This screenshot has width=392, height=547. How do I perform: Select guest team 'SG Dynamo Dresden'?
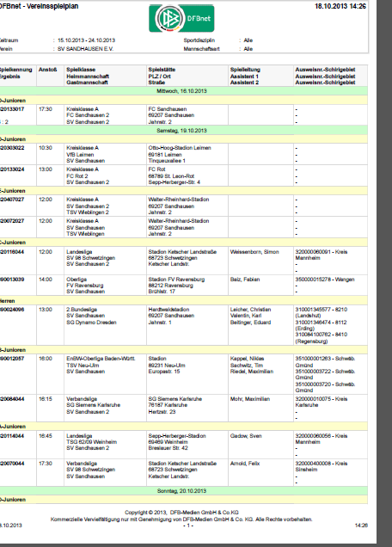91,323
